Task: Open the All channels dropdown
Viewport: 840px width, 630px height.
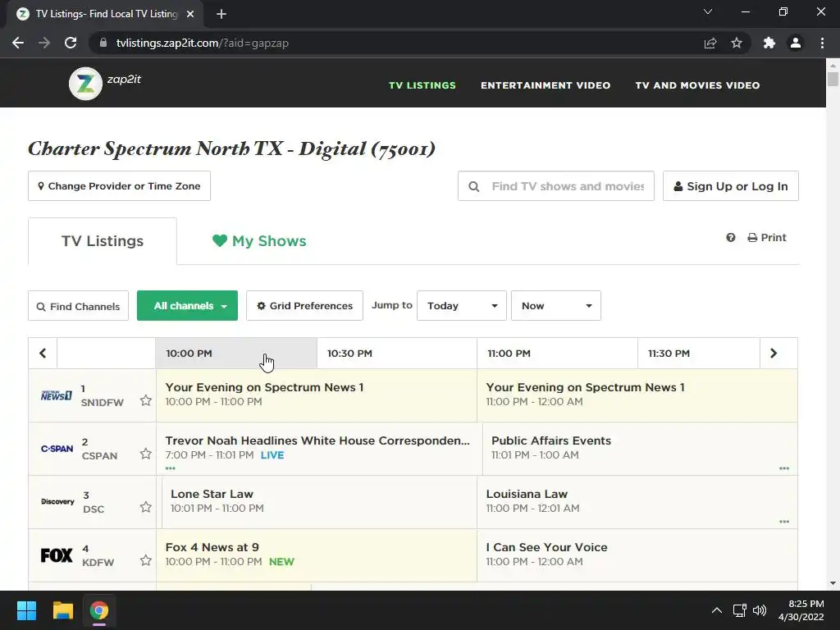Action: point(188,305)
